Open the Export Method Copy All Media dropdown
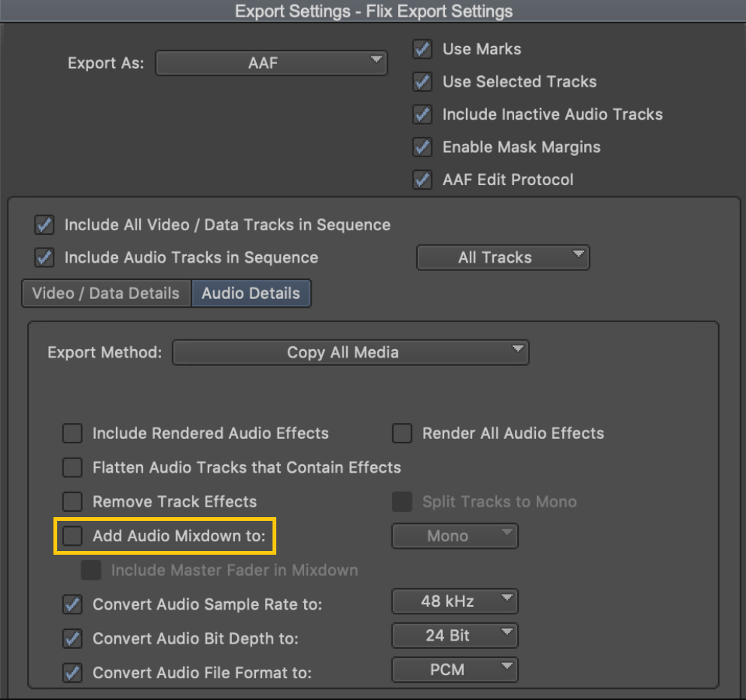The height and width of the screenshot is (700, 746). coord(351,352)
